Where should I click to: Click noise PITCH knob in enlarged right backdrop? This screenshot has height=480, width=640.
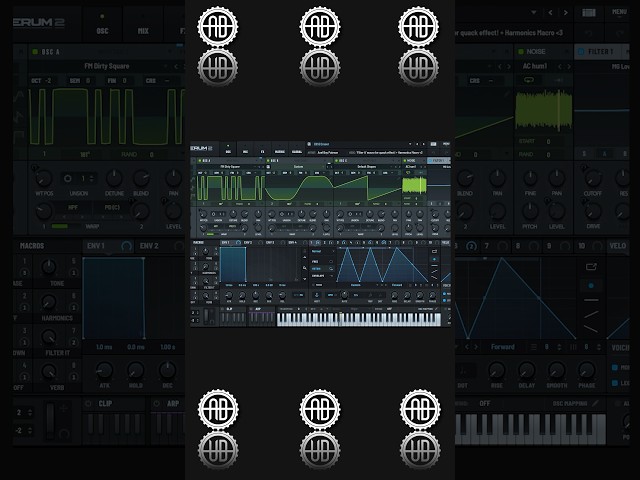pyautogui.click(x=530, y=211)
